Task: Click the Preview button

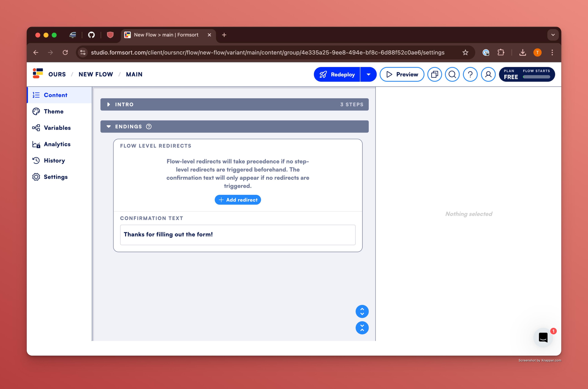Action: pyautogui.click(x=402, y=74)
